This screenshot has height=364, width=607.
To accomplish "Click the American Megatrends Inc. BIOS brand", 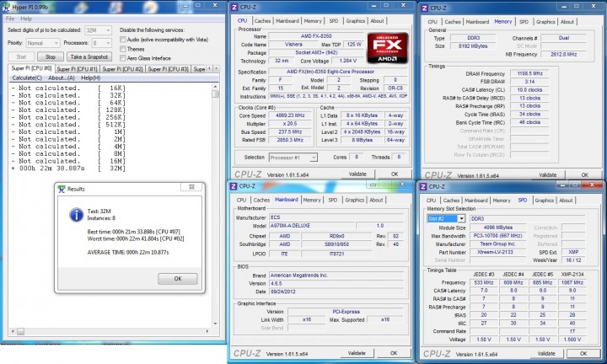I will click(x=336, y=276).
